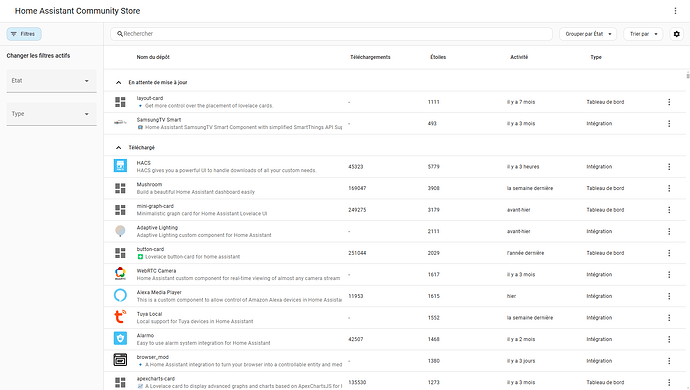Click the Adaptive Lighting bulb icon
The width and height of the screenshot is (690, 390).
pos(120,231)
